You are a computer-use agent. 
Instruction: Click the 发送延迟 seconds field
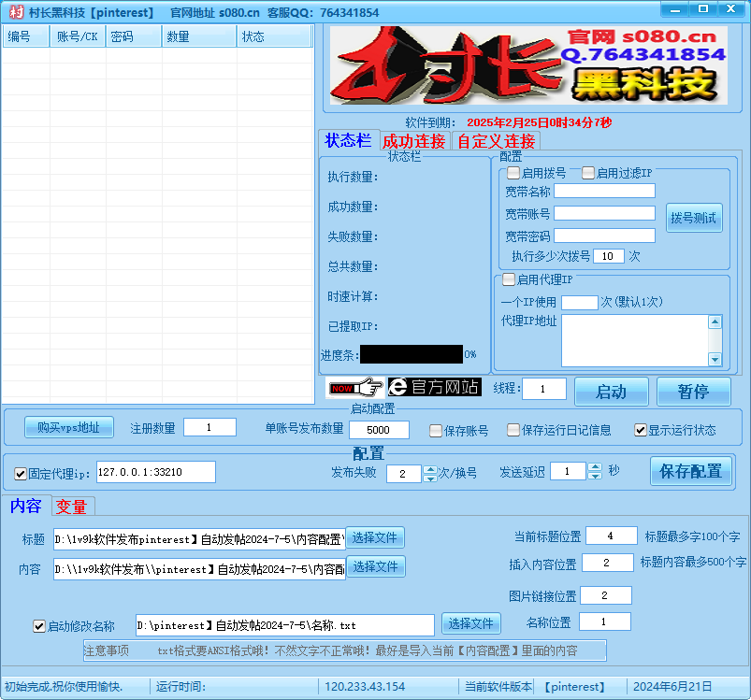pyautogui.click(x=568, y=471)
